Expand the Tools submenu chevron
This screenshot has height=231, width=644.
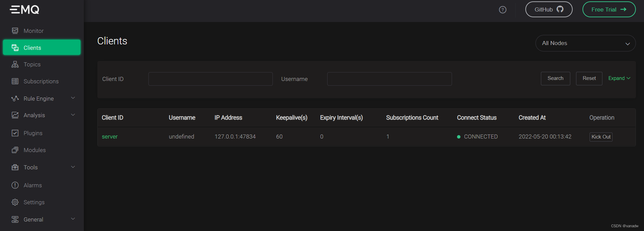73,167
